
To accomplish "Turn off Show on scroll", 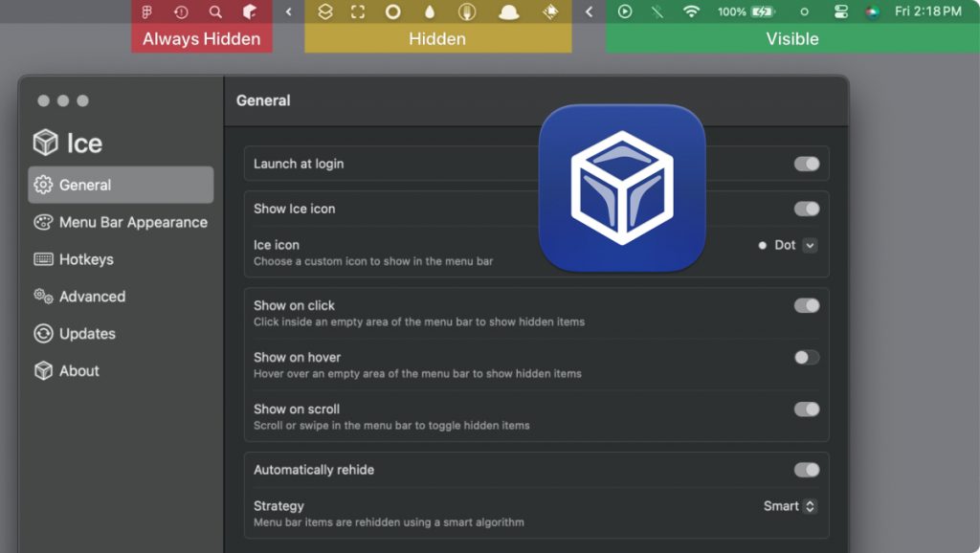I will [x=806, y=409].
